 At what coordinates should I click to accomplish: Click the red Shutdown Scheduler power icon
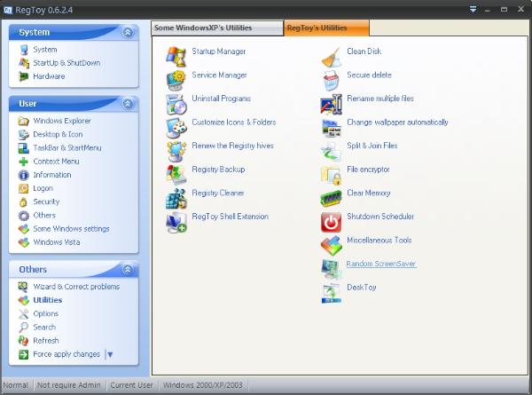click(331, 222)
